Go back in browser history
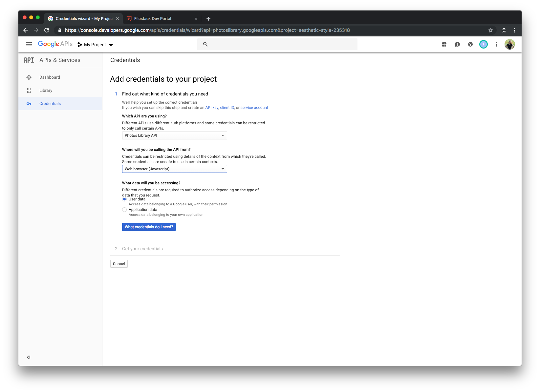540x392 pixels. [26, 30]
